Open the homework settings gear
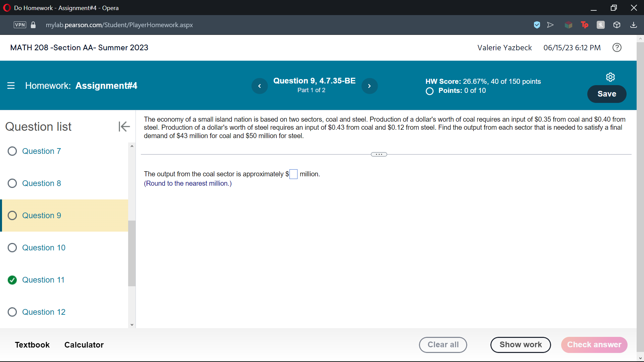The width and height of the screenshot is (644, 362). click(x=610, y=77)
